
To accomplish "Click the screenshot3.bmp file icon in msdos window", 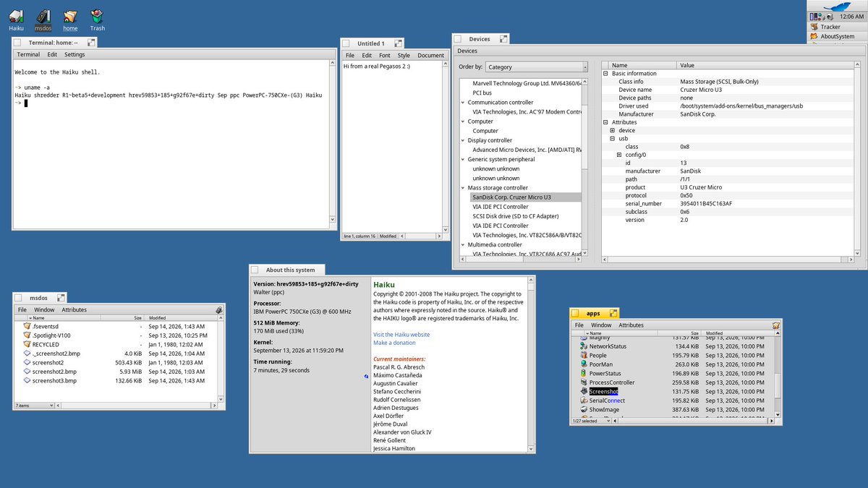I will 27,380.
